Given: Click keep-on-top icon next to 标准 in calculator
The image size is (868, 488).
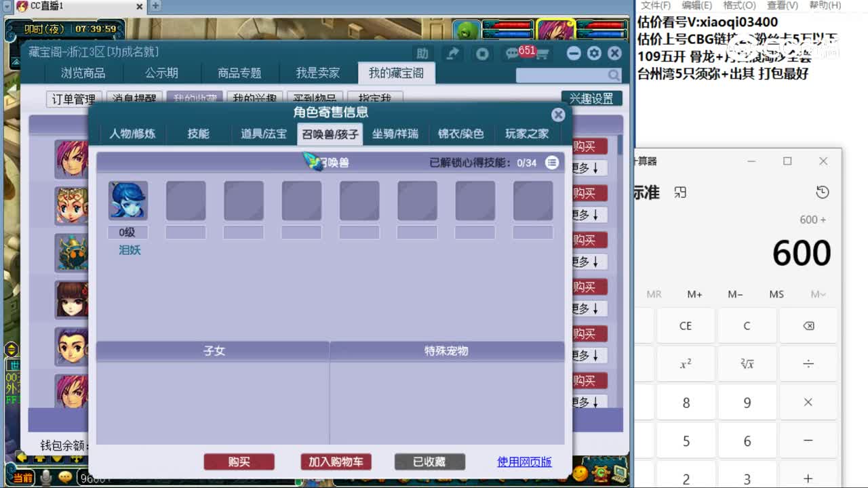Looking at the screenshot, I should coord(680,192).
